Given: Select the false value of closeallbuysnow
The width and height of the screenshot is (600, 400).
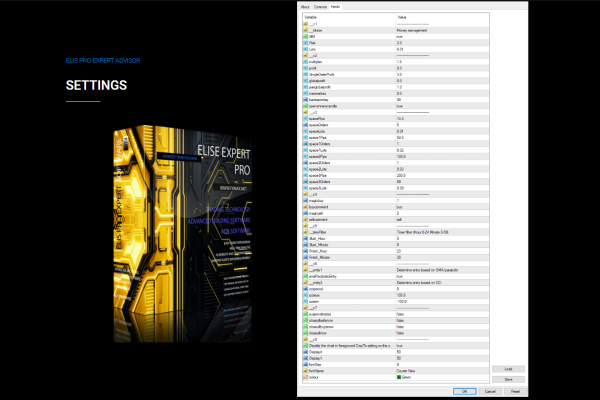Looking at the screenshot, I should pos(400,327).
